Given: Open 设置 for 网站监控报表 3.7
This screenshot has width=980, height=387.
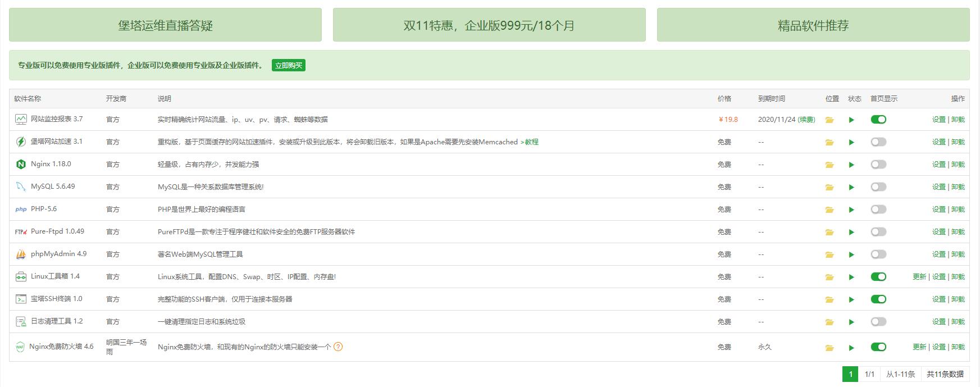Looking at the screenshot, I should click(939, 119).
